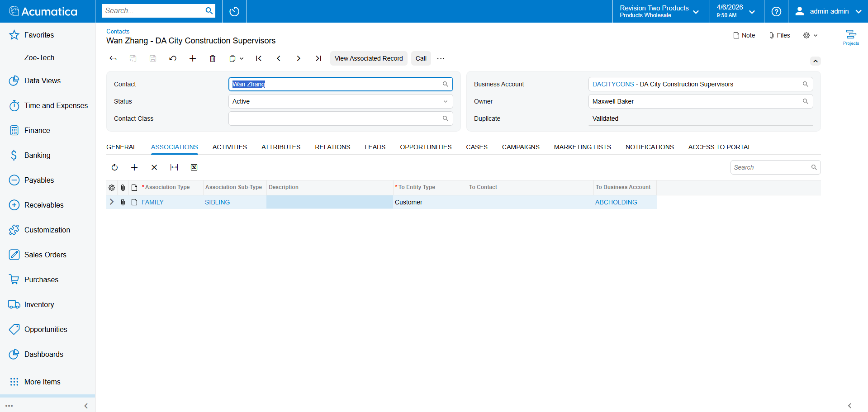Screen dimensions: 868x412
Task: Go to the previous record
Action: click(279, 58)
